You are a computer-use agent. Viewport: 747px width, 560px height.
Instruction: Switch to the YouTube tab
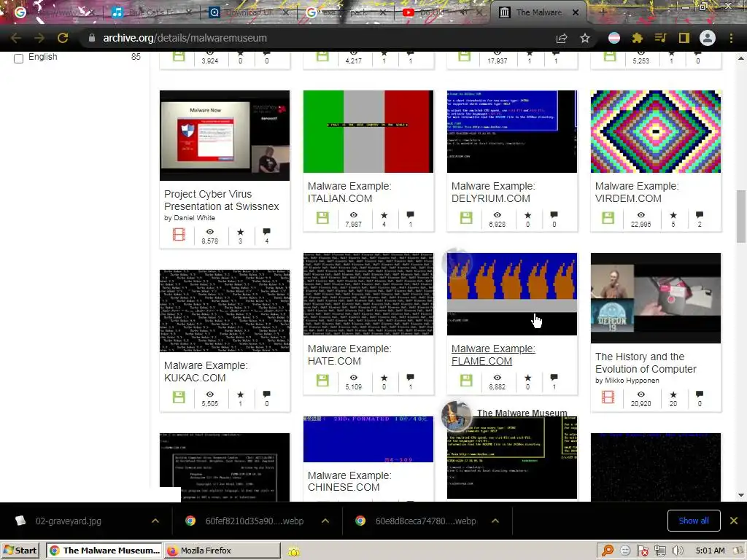[x=441, y=12]
